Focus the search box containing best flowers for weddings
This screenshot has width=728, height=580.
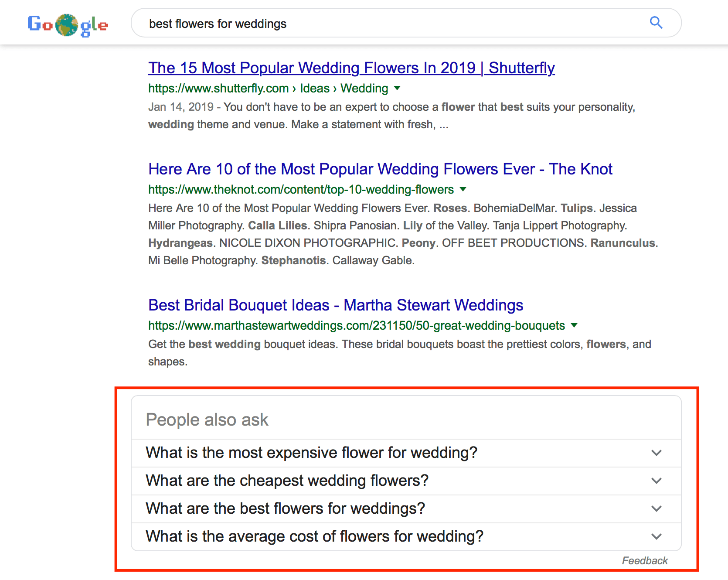point(406,23)
